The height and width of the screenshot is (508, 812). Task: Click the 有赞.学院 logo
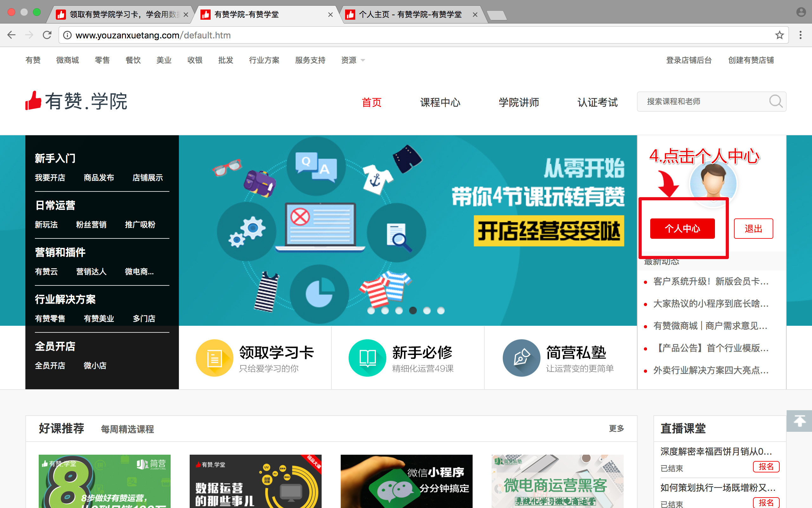[76, 101]
